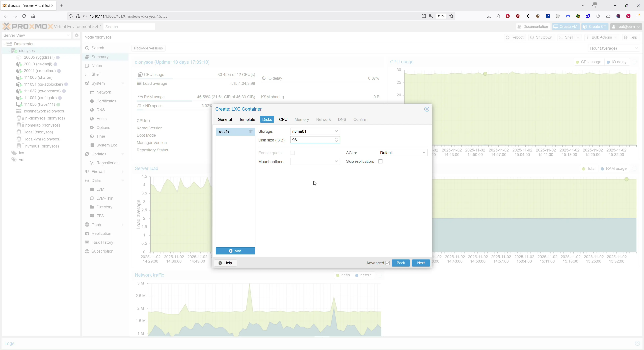The height and width of the screenshot is (350, 644).
Task: Expand the Mount options dropdown
Action: (336, 161)
